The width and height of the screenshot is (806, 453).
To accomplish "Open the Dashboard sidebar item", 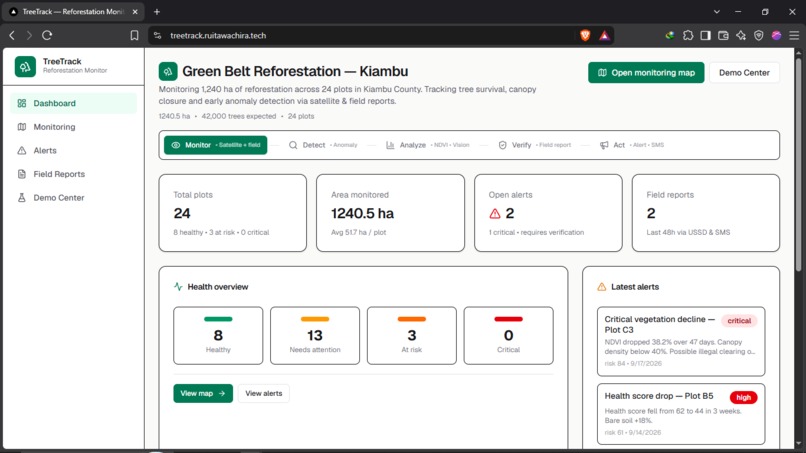I will 74,103.
